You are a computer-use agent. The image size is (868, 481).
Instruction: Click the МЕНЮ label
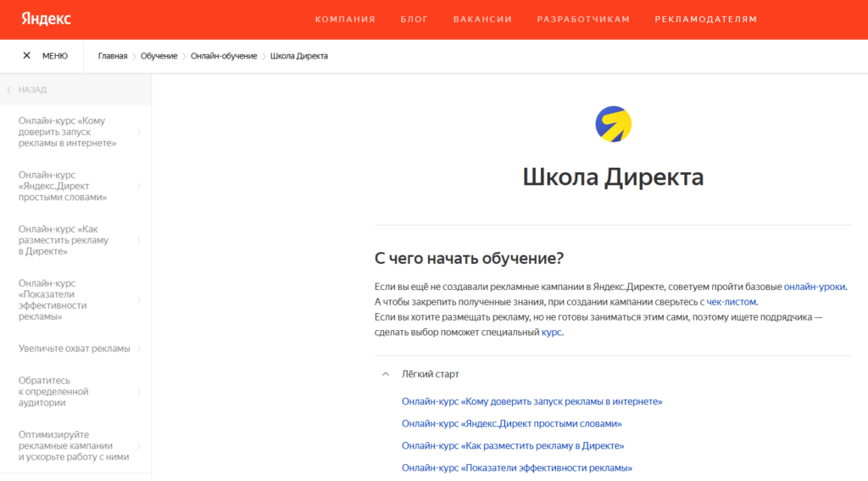point(55,56)
